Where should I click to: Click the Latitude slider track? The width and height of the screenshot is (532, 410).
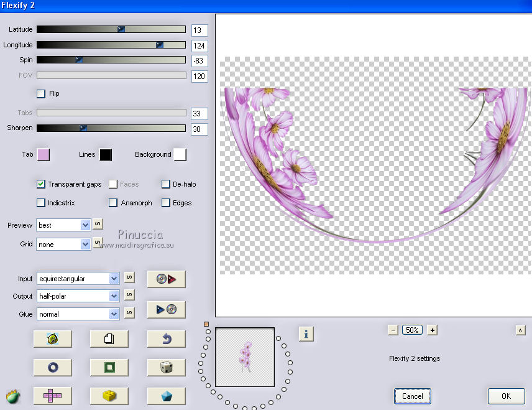pyautogui.click(x=111, y=30)
